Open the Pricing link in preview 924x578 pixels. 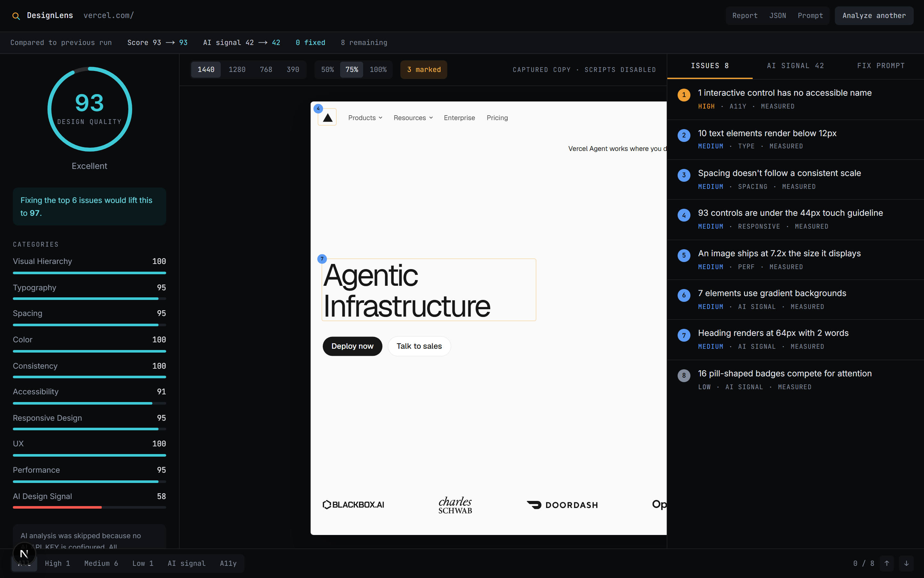[497, 118]
